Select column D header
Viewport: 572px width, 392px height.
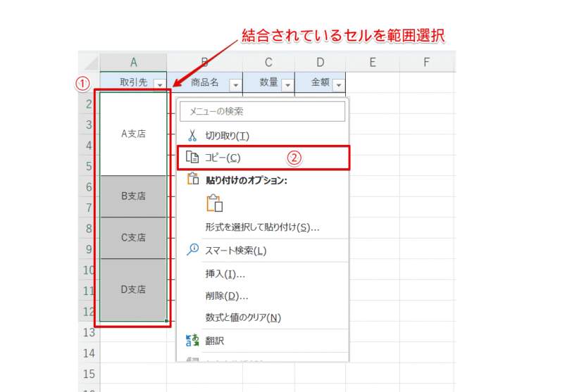320,63
